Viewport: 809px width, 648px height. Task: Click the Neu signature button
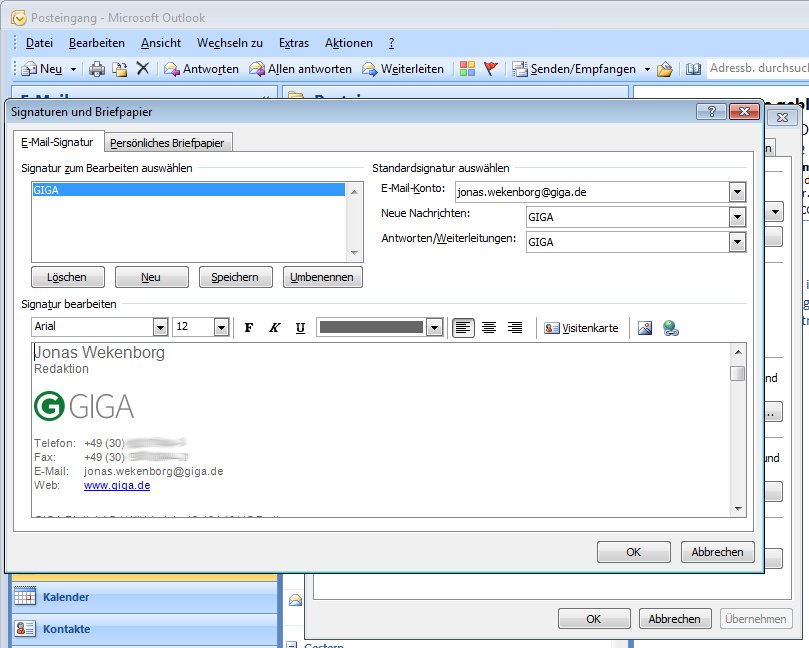click(151, 277)
